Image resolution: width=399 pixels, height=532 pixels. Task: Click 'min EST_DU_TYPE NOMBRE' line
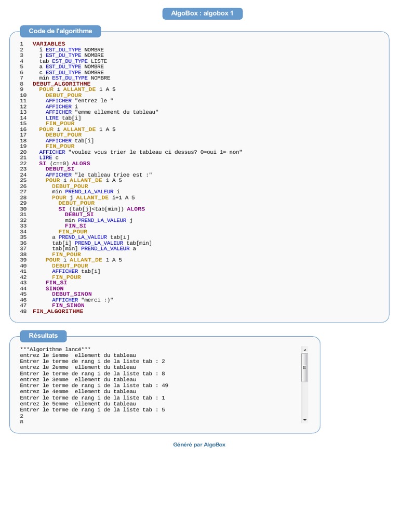coord(75,78)
